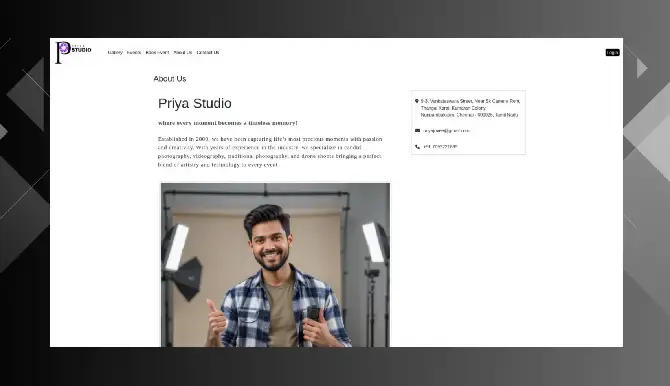The width and height of the screenshot is (670, 386).
Task: Click the Priya Studio logo
Action: click(x=73, y=52)
